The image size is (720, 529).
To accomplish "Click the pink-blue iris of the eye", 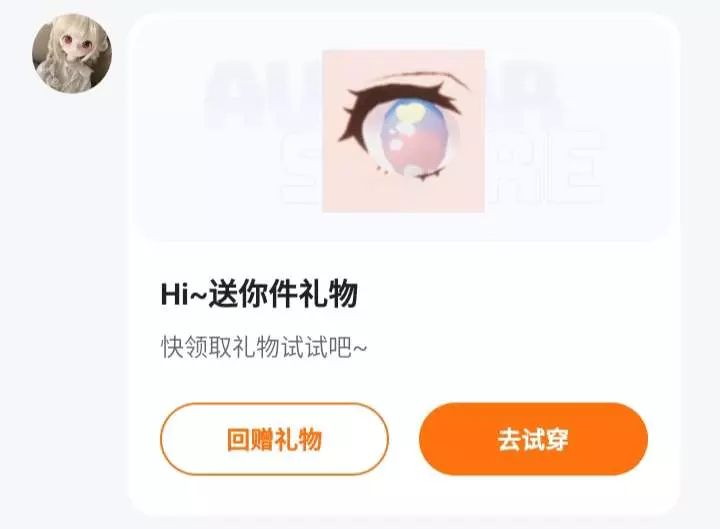I will tap(413, 138).
